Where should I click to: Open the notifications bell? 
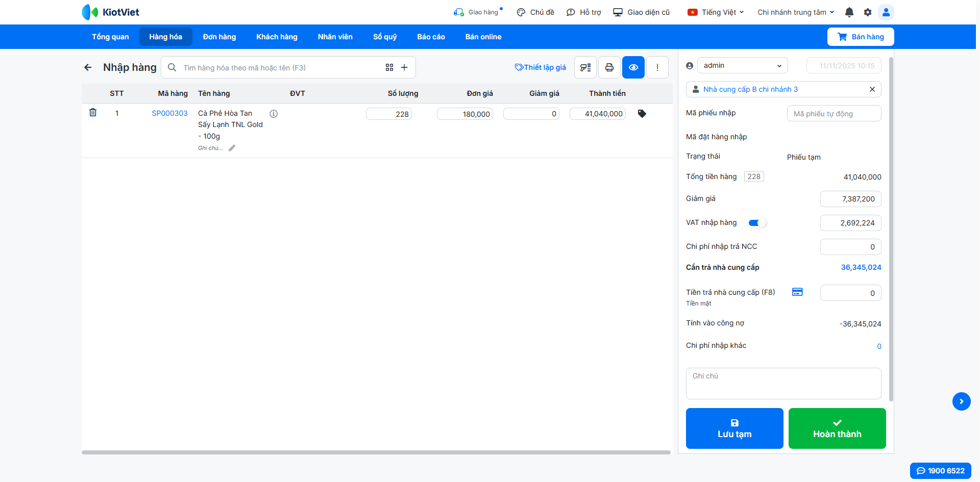pos(849,12)
